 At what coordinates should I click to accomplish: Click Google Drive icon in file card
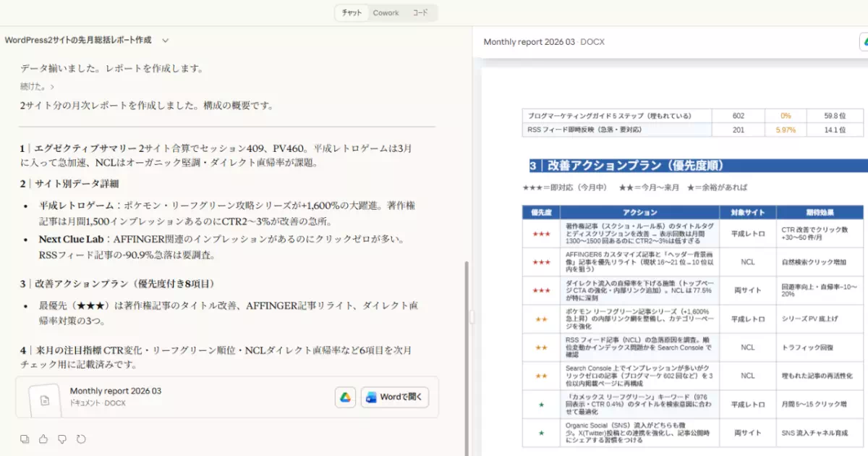coord(345,397)
